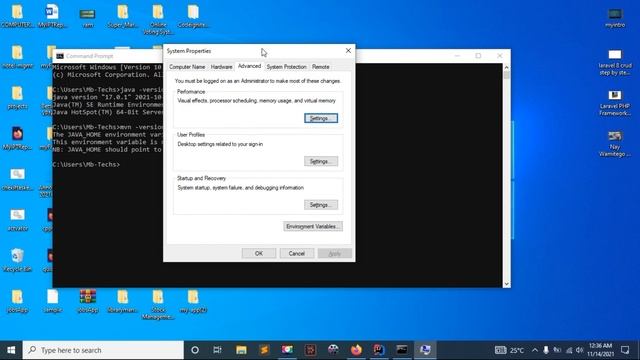
Task: Open the taskbar clock and date
Action: (600, 350)
